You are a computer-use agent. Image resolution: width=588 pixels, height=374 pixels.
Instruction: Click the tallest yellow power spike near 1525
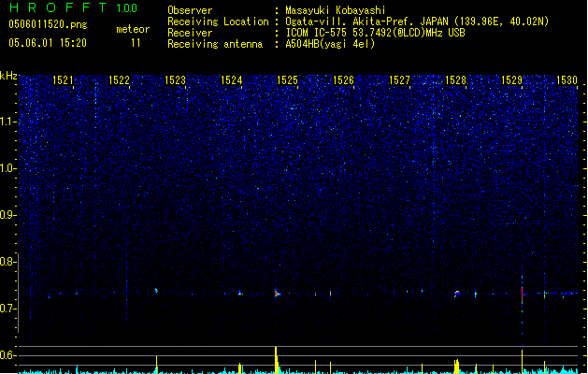click(277, 360)
